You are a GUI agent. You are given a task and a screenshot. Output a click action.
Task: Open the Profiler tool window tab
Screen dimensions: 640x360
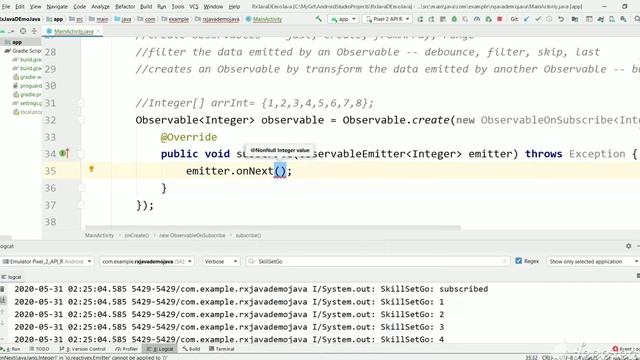(x=127, y=349)
